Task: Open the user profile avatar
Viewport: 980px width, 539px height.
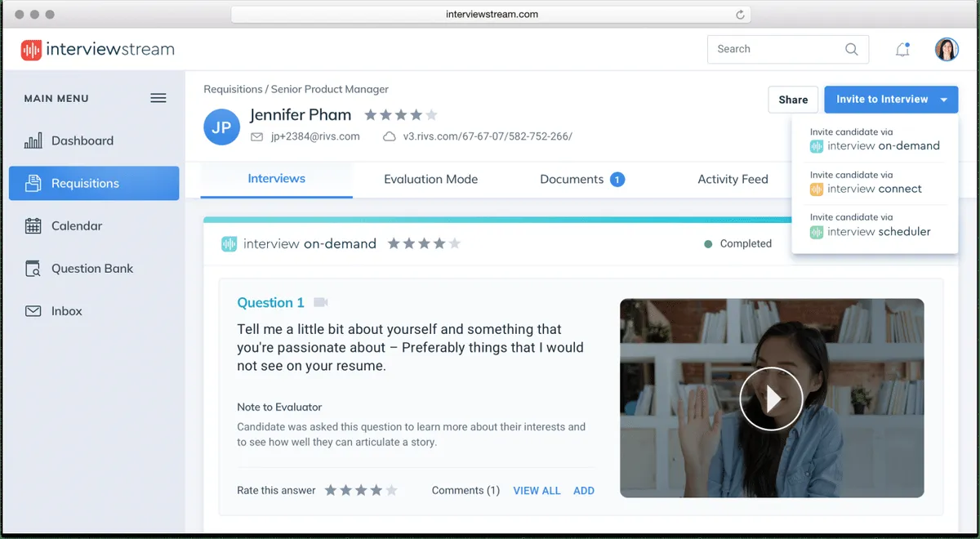Action: click(x=947, y=49)
